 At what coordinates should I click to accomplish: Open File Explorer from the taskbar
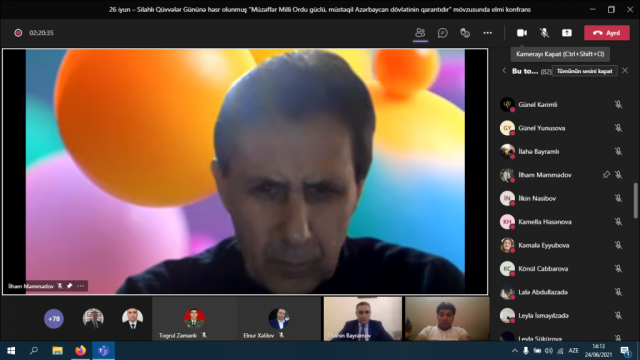(x=57, y=351)
